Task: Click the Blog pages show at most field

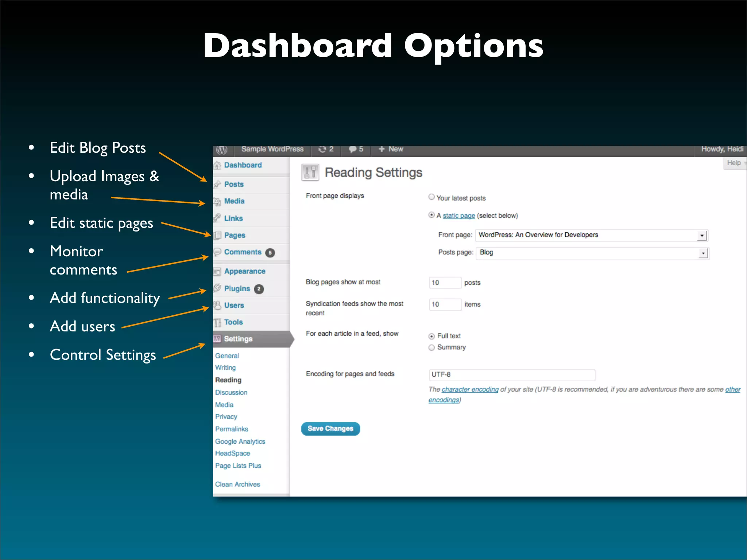Action: [445, 283]
